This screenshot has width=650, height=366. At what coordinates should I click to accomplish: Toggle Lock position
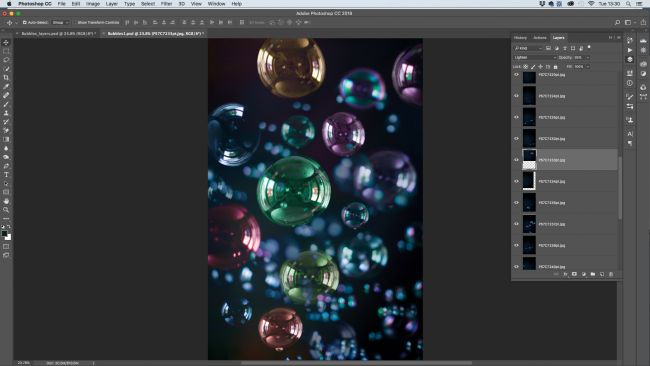(x=540, y=67)
